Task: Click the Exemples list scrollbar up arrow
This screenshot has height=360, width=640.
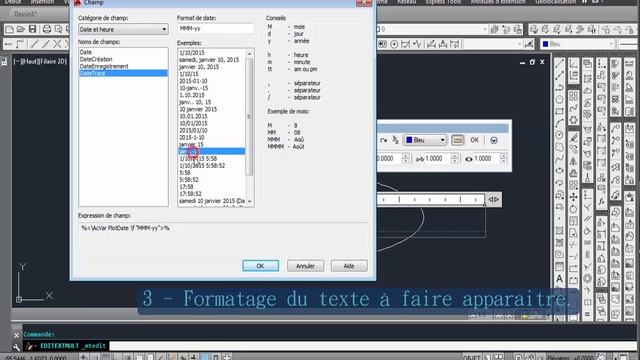Action: pyautogui.click(x=249, y=53)
